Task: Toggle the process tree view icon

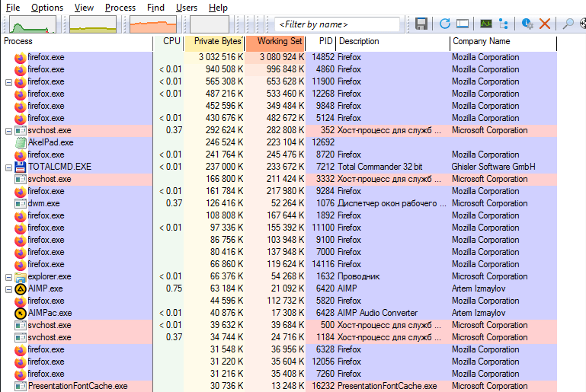Action: pyautogui.click(x=504, y=24)
